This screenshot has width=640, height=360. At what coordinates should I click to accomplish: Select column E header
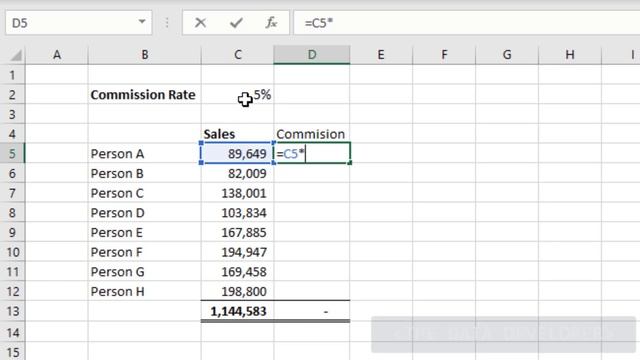(x=381, y=55)
